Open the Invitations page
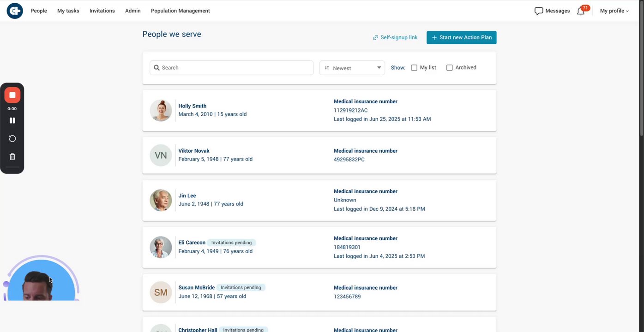The height and width of the screenshot is (332, 644). [102, 11]
